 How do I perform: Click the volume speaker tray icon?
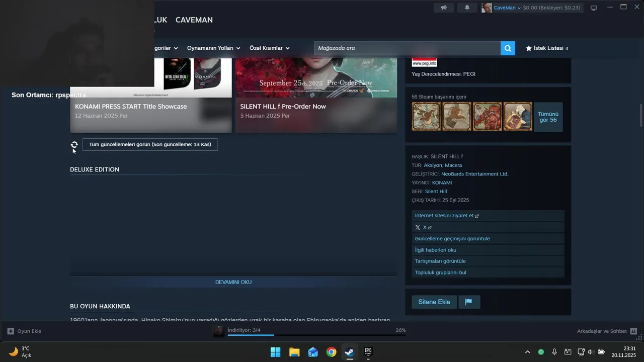(591, 352)
